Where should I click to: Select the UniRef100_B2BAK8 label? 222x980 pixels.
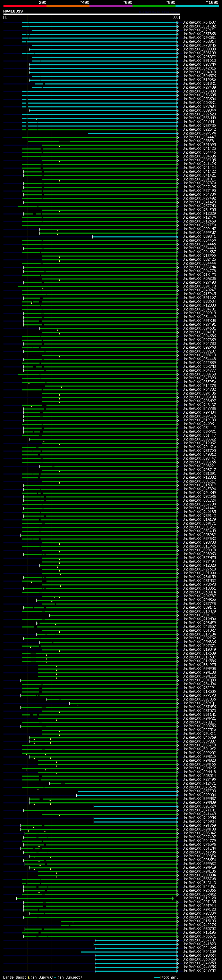199,550
